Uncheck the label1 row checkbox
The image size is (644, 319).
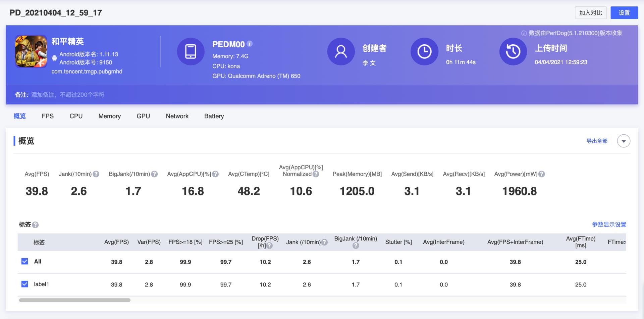click(25, 284)
